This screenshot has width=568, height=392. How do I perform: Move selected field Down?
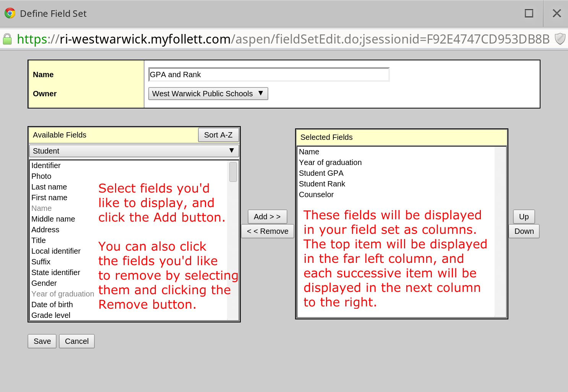point(524,231)
